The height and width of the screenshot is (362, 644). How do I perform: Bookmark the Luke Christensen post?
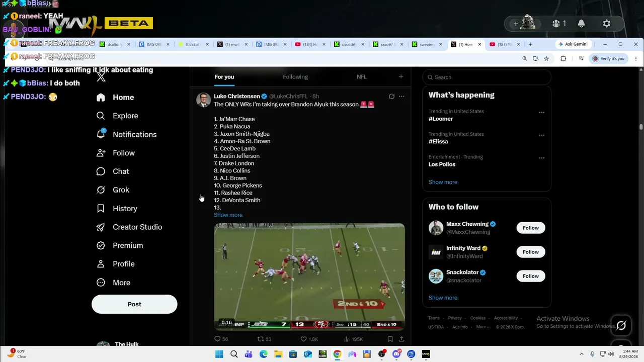390,339
